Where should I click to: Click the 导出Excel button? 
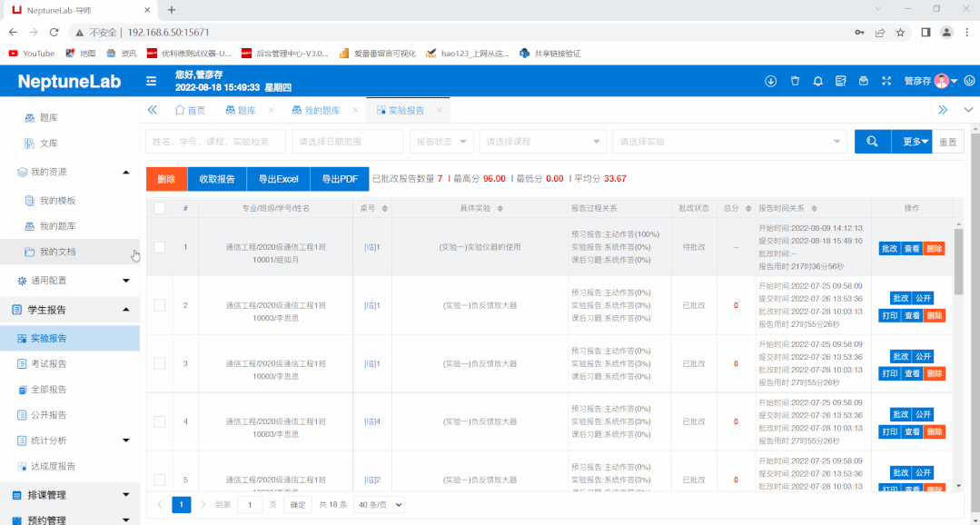point(278,179)
